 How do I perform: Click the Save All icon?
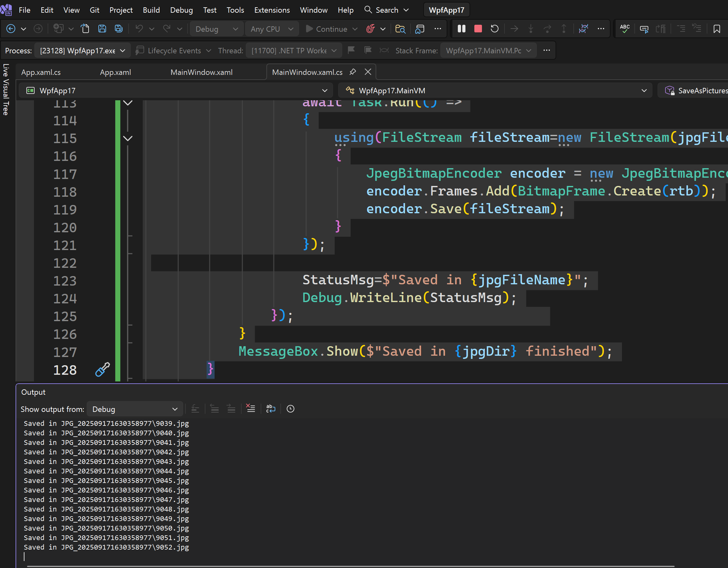pyautogui.click(x=119, y=29)
